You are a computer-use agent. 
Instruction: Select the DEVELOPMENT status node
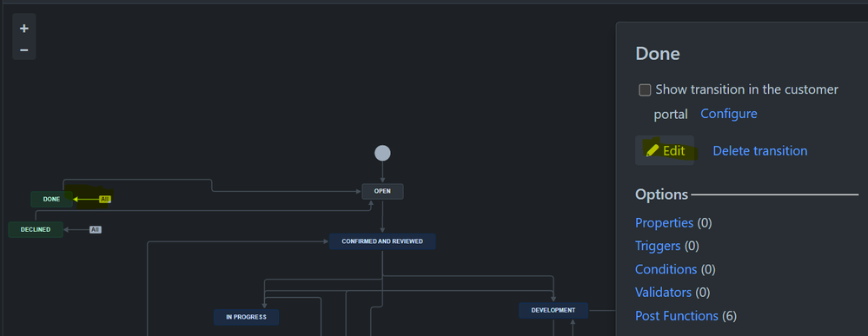coord(553,310)
